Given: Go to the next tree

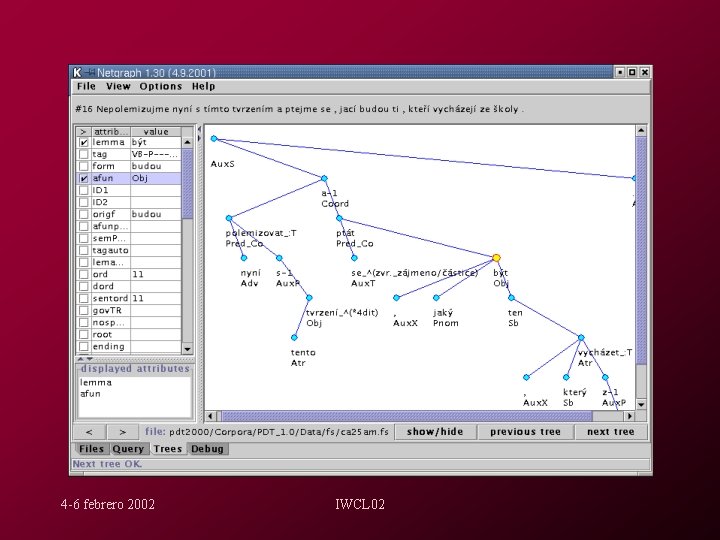Looking at the screenshot, I should point(611,432).
